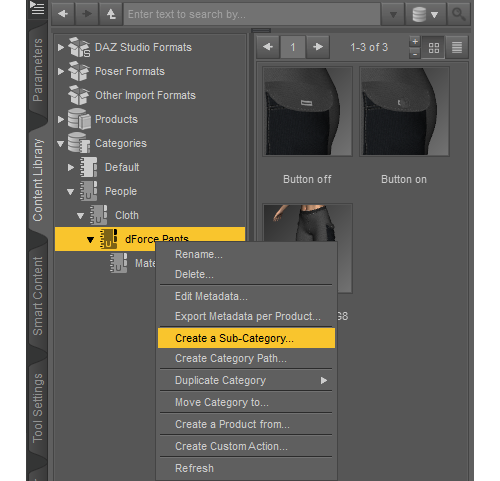500x481 pixels.
Task: Switch to list view
Action: [457, 48]
